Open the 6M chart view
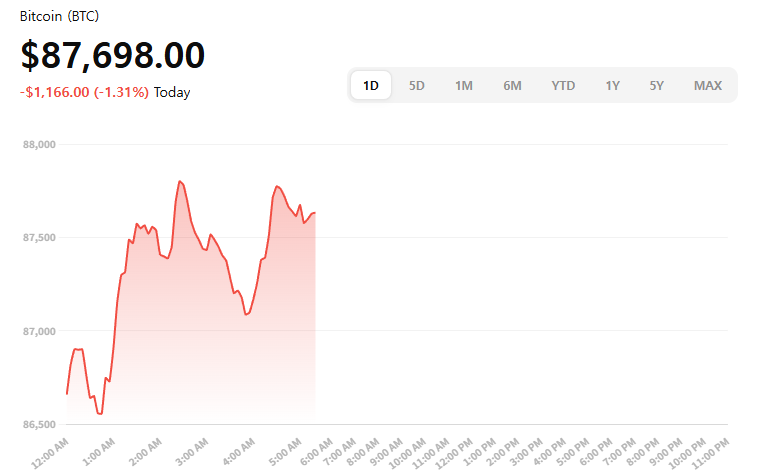 coord(512,85)
